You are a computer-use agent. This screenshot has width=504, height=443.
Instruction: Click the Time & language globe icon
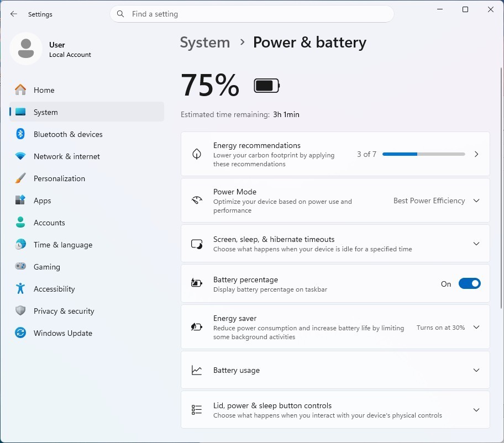[x=20, y=245]
